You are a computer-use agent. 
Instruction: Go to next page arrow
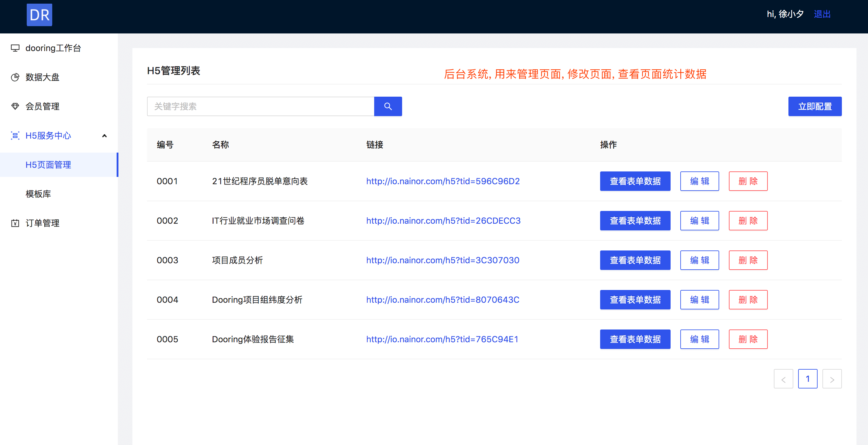(832, 379)
